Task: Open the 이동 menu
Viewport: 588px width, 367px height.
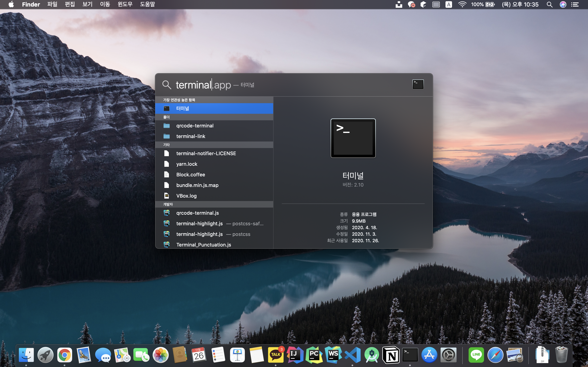Action: tap(105, 4)
